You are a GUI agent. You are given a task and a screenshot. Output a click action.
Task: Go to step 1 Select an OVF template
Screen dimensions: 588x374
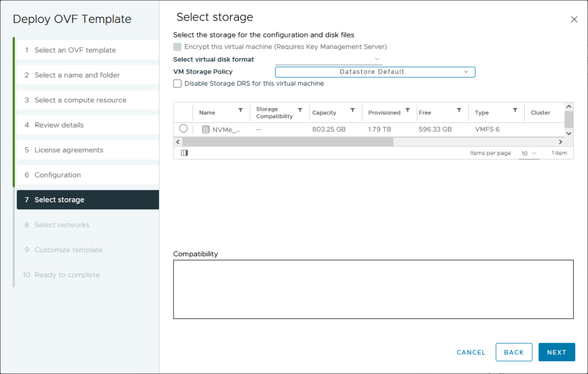pyautogui.click(x=88, y=50)
